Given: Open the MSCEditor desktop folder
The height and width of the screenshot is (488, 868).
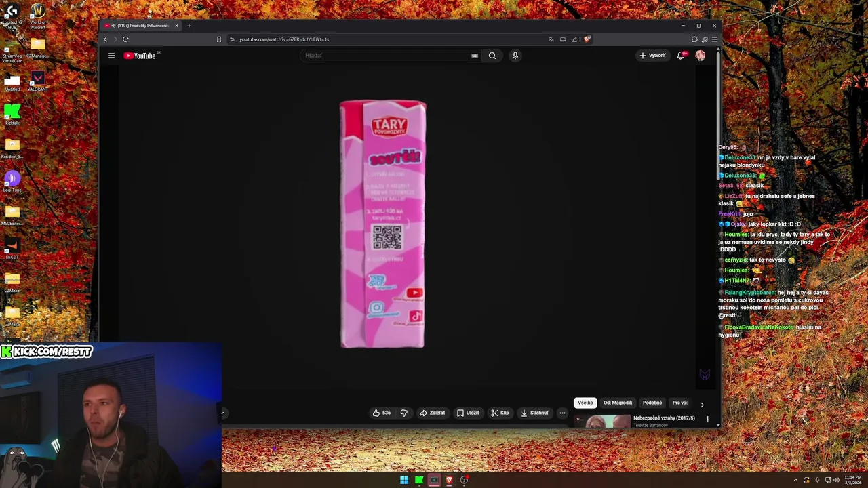Looking at the screenshot, I should [x=12, y=216].
